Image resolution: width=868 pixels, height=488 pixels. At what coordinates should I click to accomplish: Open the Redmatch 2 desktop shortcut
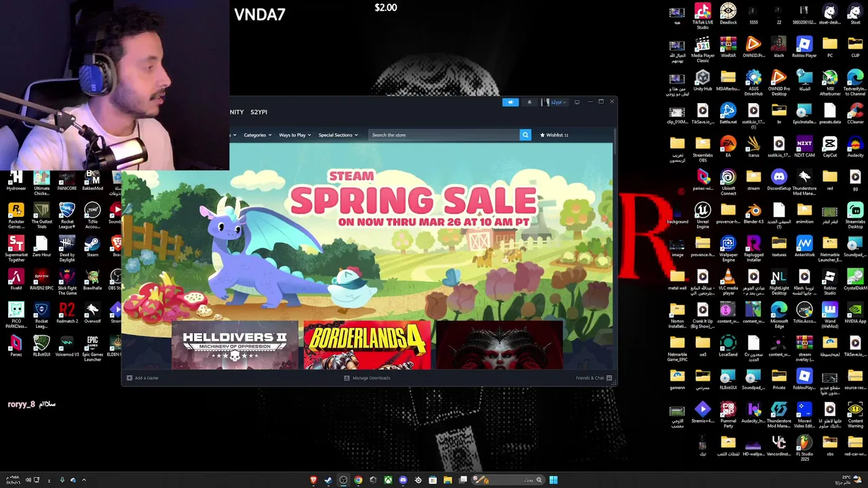click(66, 313)
